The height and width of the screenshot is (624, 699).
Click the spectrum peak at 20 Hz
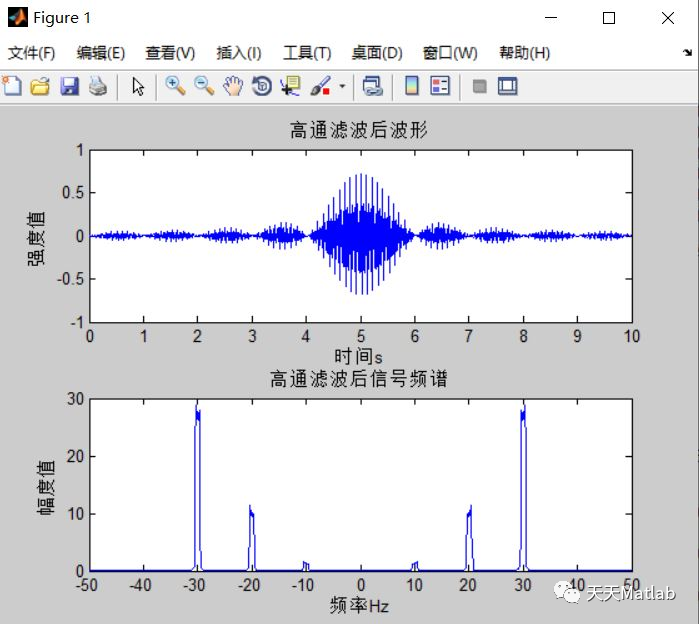469,538
